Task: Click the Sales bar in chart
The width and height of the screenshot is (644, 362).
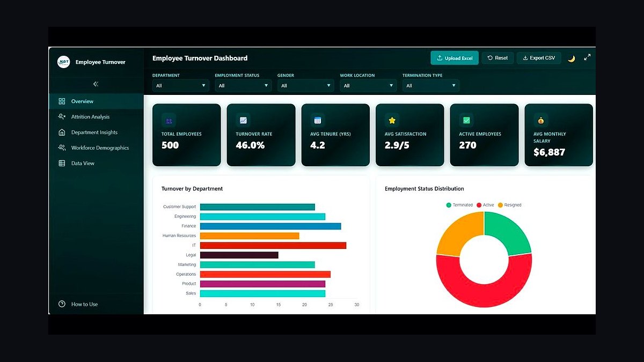Action: point(262,293)
